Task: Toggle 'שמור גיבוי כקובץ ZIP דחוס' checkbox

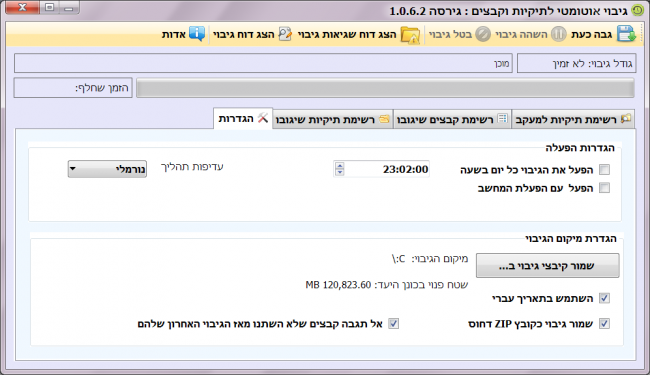Action: tap(604, 324)
